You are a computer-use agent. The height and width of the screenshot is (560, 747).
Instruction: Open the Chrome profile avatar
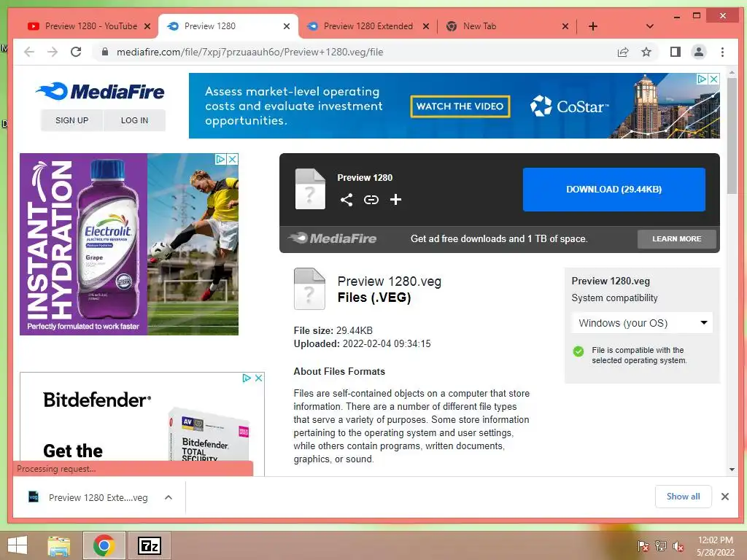(699, 52)
